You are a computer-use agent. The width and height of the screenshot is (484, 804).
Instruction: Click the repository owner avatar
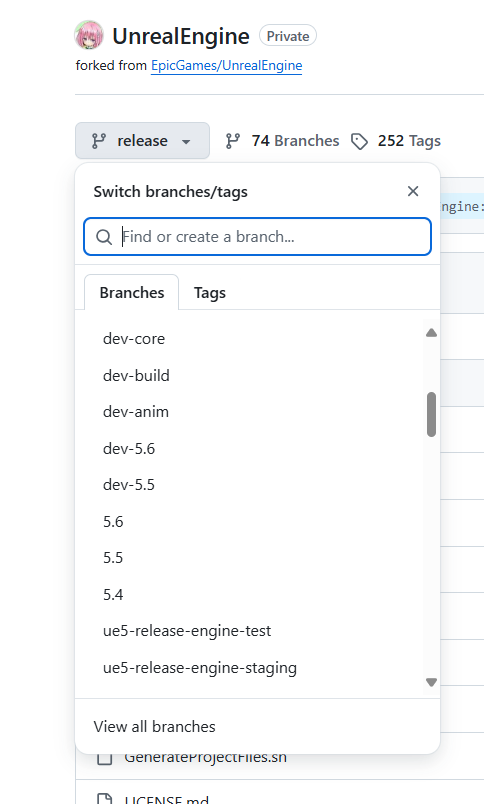89,35
